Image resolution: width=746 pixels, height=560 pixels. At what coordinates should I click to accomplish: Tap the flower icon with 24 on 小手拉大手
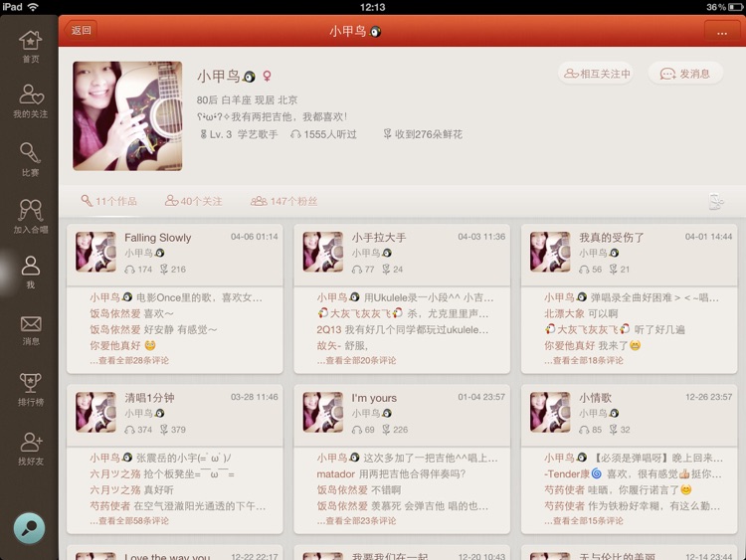coord(386,270)
